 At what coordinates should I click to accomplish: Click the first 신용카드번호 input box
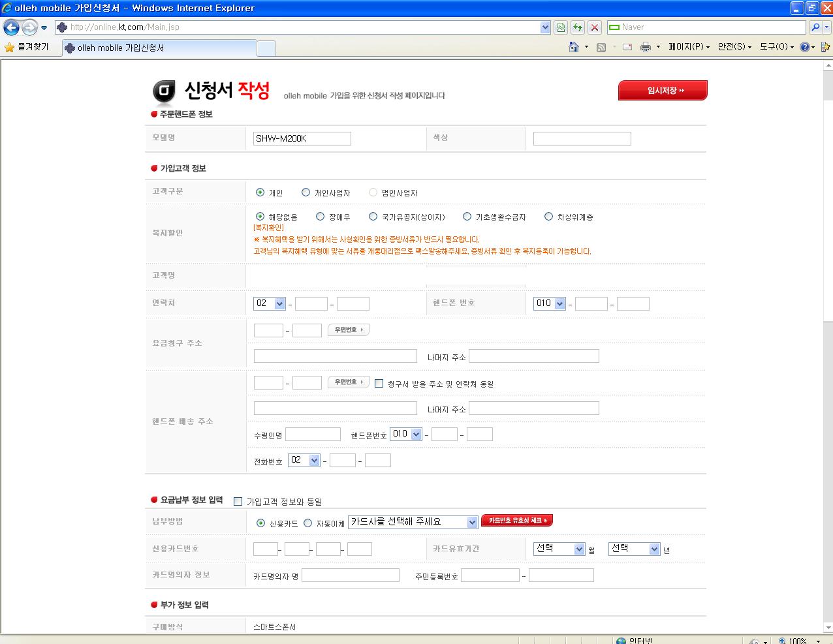coord(266,549)
